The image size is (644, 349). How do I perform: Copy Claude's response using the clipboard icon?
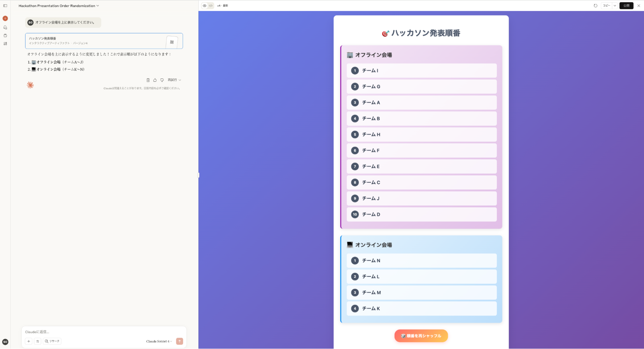[x=148, y=80]
